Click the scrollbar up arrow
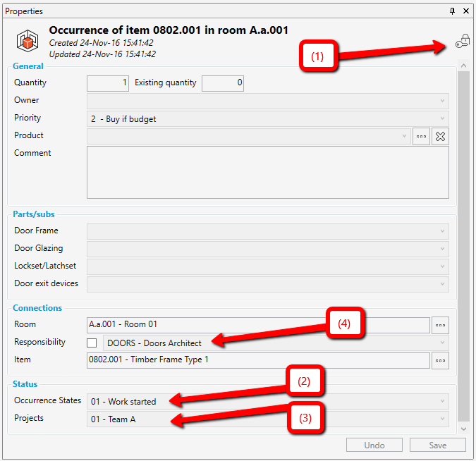Screen dimensions: 476x461 463,66
